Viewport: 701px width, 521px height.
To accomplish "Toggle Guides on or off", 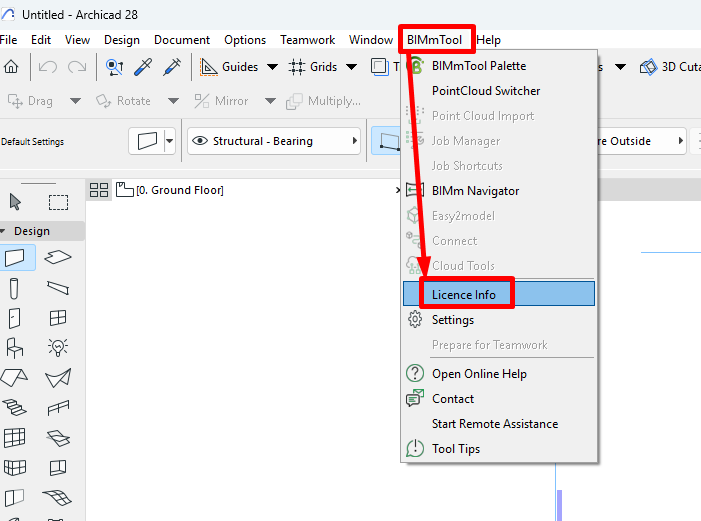I will coord(229,67).
